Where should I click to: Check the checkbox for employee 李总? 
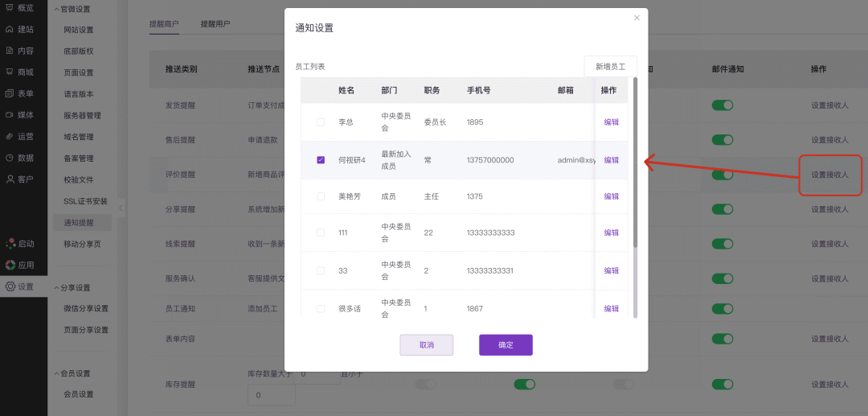tap(321, 122)
